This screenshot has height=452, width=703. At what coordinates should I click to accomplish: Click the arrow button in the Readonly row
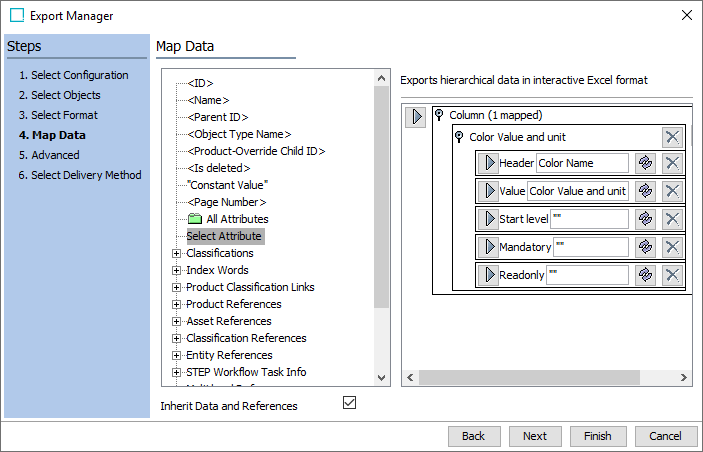[487, 275]
